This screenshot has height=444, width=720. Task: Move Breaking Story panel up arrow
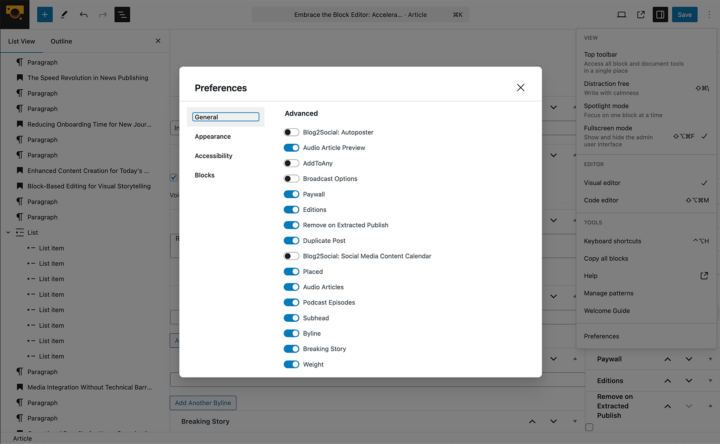532,421
